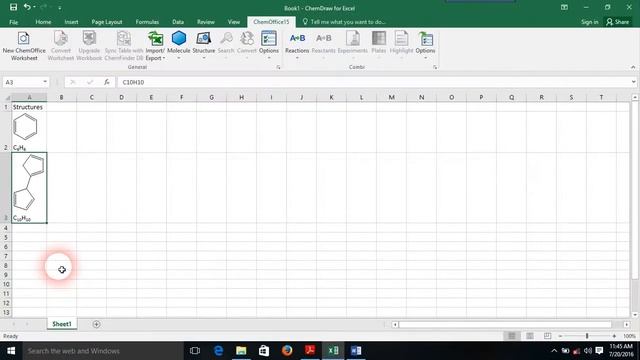Select cell A1 labeled Structures
640x360 pixels.
pos(29,107)
